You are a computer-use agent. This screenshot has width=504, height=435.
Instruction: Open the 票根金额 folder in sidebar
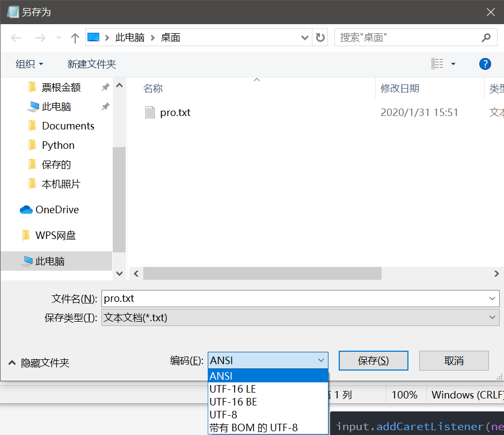(x=61, y=87)
